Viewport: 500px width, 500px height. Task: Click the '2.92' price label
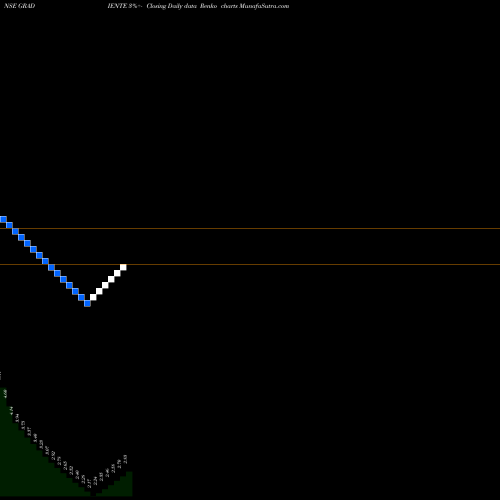point(53,456)
